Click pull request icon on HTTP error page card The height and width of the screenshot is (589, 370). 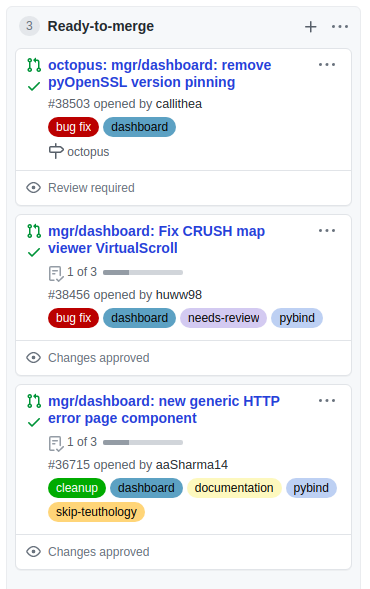point(34,401)
